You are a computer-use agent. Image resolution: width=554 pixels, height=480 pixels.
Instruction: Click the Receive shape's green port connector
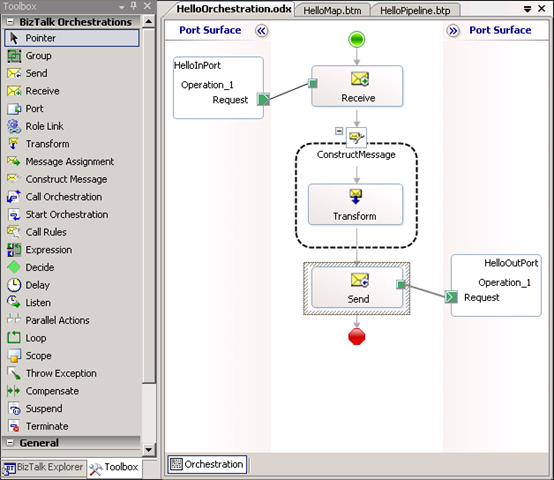(x=313, y=83)
